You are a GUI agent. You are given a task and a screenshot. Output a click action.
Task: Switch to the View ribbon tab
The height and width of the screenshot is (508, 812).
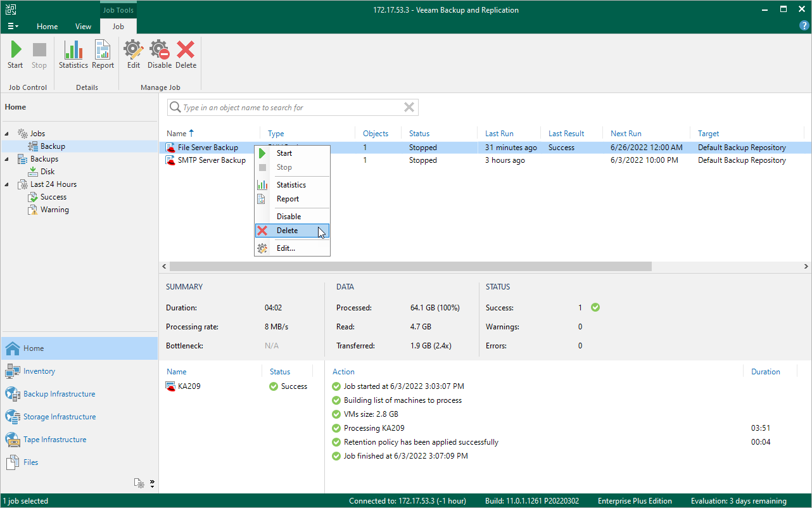pyautogui.click(x=83, y=27)
